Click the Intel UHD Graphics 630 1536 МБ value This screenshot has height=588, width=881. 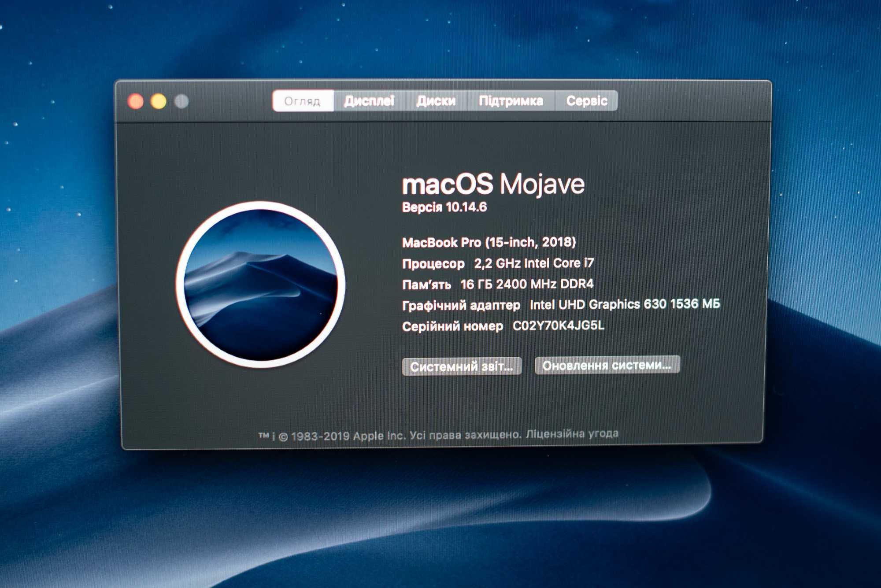[625, 304]
